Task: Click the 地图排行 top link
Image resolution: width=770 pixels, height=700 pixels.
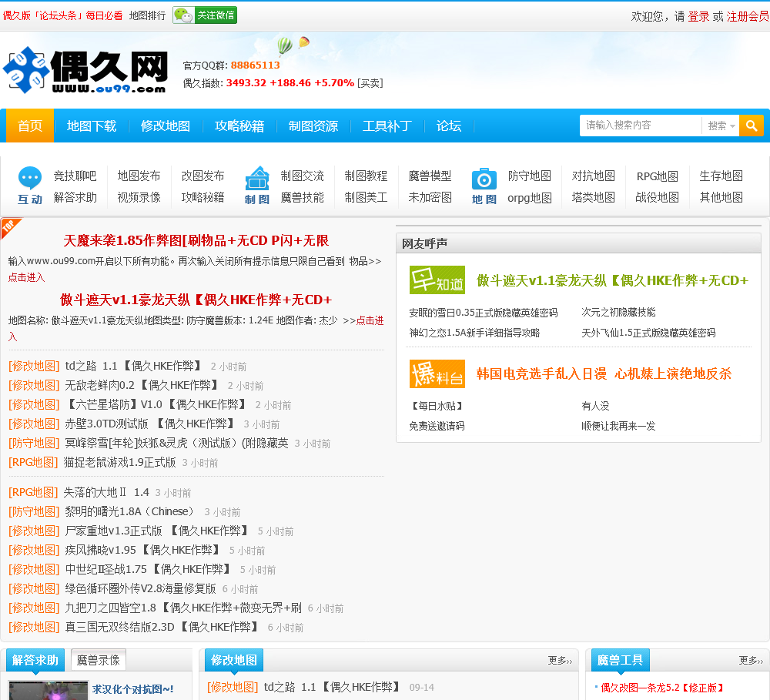Action: [147, 15]
